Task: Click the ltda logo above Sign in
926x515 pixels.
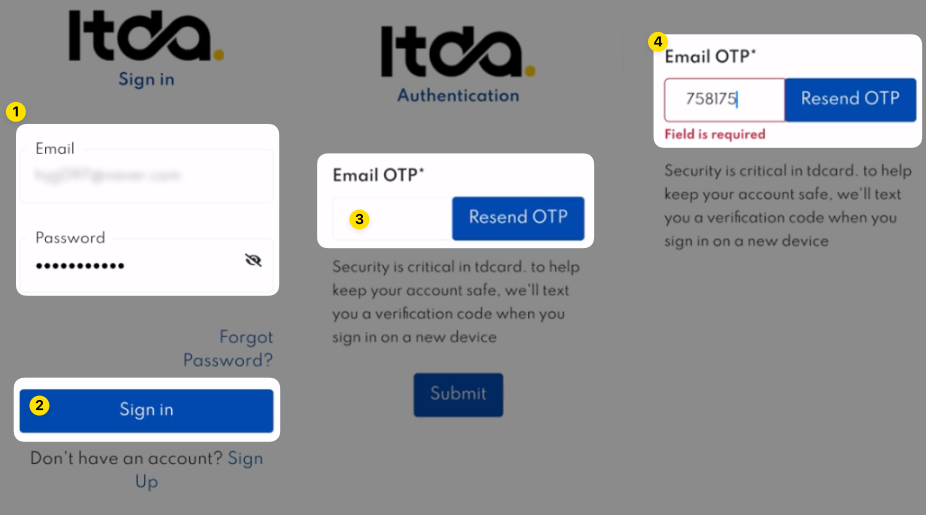Action: [146, 36]
